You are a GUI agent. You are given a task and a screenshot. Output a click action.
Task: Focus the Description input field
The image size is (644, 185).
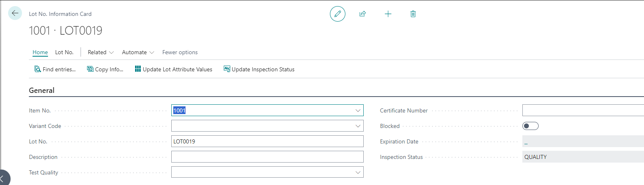(267, 157)
